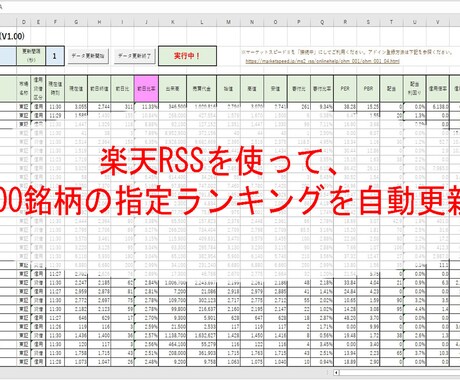
Task: Open the marketspeed.jp online help link
Action: point(323,61)
